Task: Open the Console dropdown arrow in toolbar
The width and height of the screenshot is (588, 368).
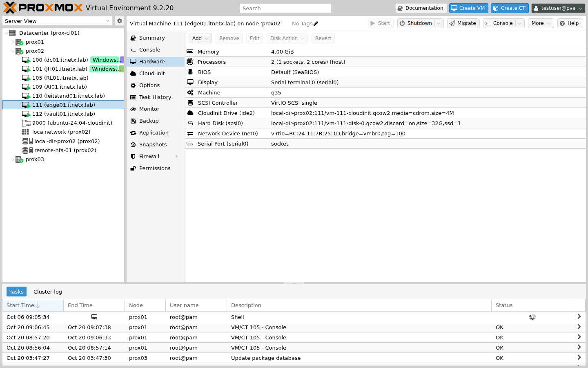Action: [x=520, y=23]
